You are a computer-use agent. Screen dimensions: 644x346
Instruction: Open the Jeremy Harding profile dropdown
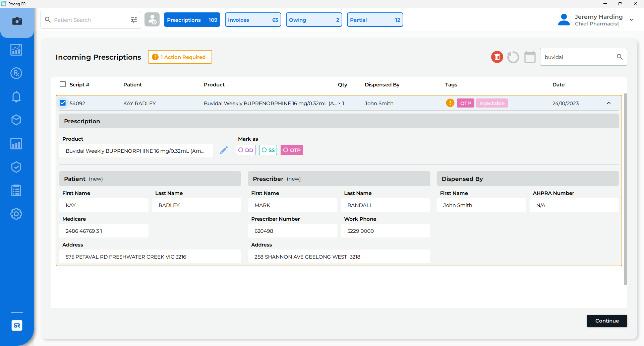(x=632, y=19)
